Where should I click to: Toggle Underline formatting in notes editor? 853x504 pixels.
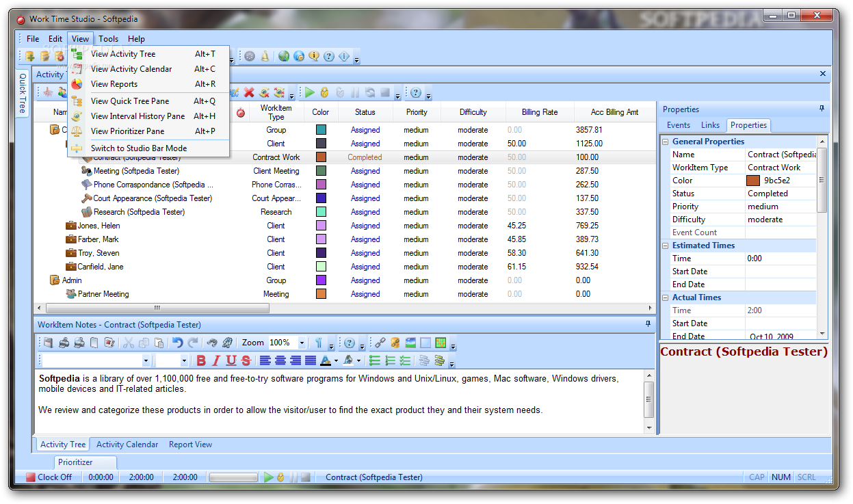(231, 360)
